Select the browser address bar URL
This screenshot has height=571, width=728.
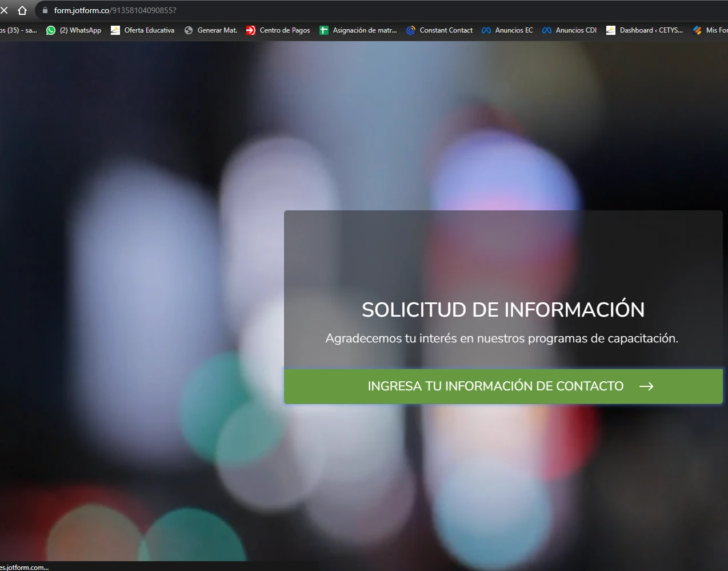[114, 10]
